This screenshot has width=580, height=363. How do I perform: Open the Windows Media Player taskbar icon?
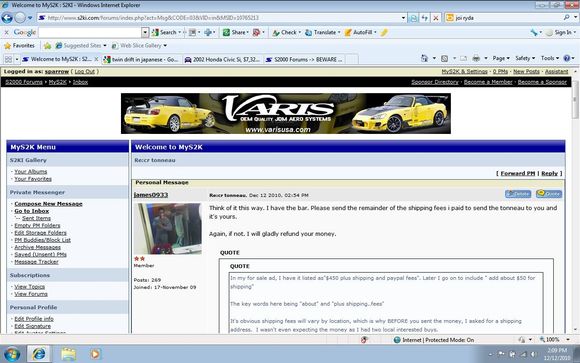point(95,354)
